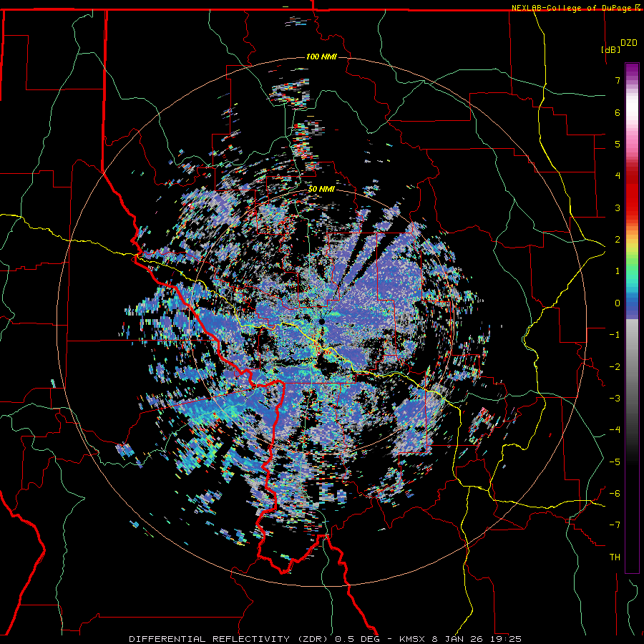644x644 pixels.
Task: Click the radar site dot at map center
Action: (x=322, y=321)
